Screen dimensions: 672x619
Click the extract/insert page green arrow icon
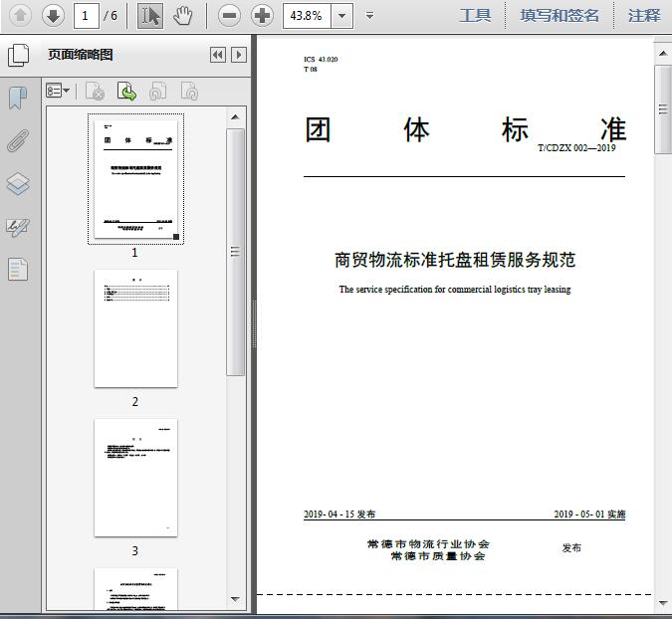126,92
